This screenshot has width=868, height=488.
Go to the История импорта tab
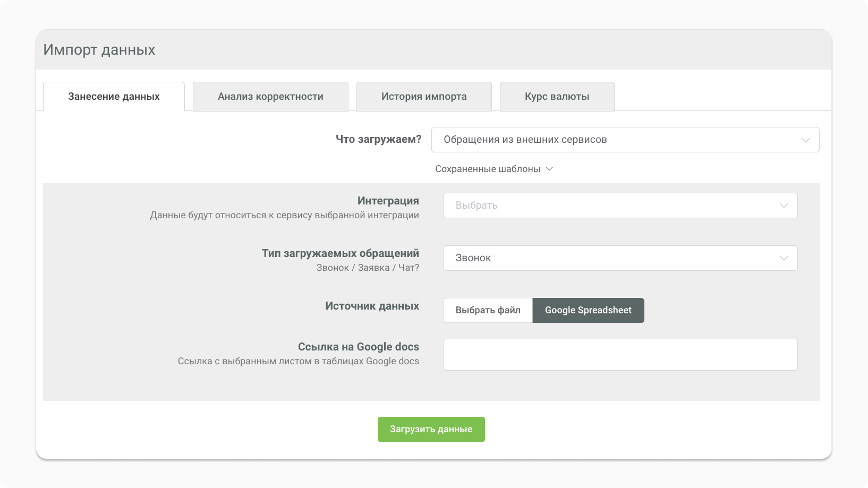click(x=424, y=97)
